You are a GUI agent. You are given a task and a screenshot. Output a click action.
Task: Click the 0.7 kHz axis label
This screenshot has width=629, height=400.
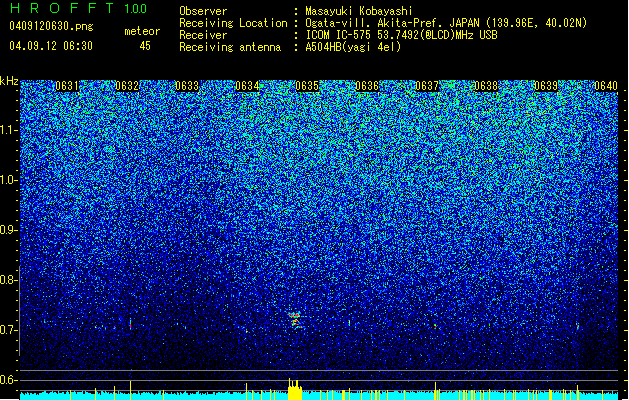pyautogui.click(x=9, y=330)
